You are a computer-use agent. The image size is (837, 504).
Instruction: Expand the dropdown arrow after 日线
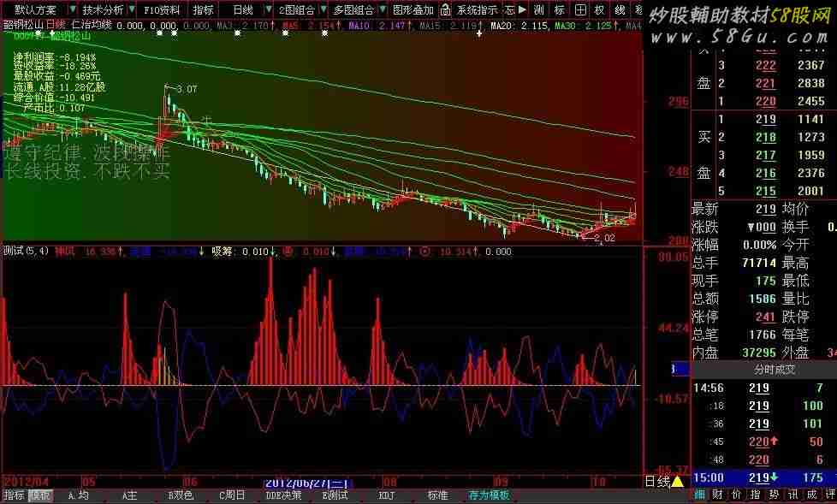268,9
